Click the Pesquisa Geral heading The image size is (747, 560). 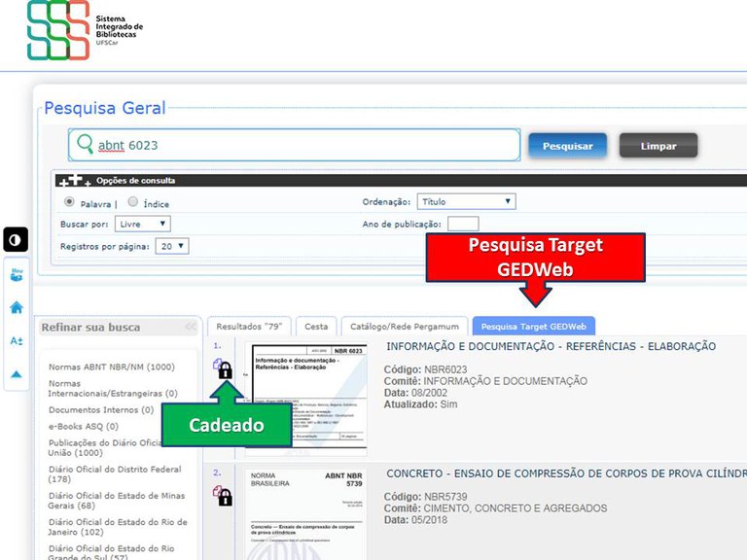[x=105, y=108]
